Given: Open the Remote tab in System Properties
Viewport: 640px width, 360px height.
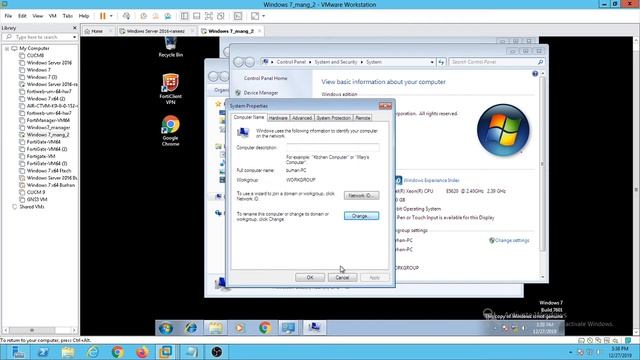Looking at the screenshot, I should click(362, 118).
